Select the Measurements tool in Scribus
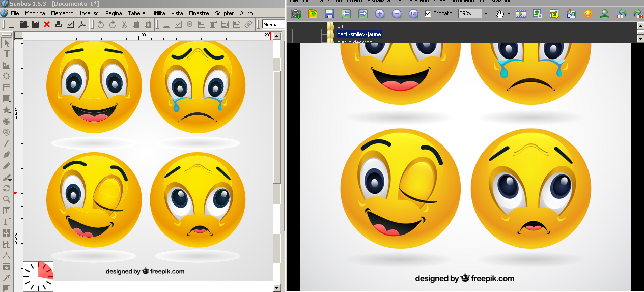 (x=7, y=255)
